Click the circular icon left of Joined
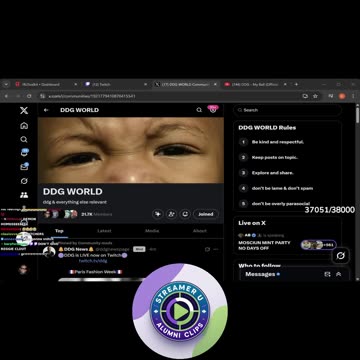 pyautogui.click(x=185, y=214)
